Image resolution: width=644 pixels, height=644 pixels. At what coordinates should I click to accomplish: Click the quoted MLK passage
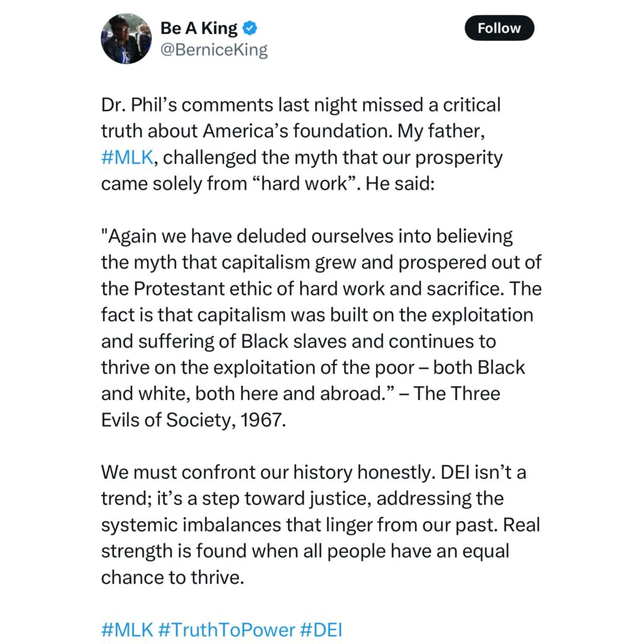[x=314, y=314]
